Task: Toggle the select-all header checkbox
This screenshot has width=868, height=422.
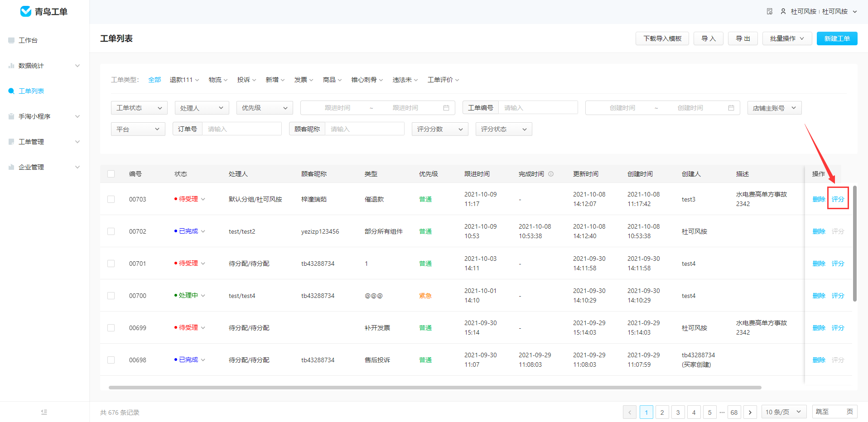Action: (111, 174)
